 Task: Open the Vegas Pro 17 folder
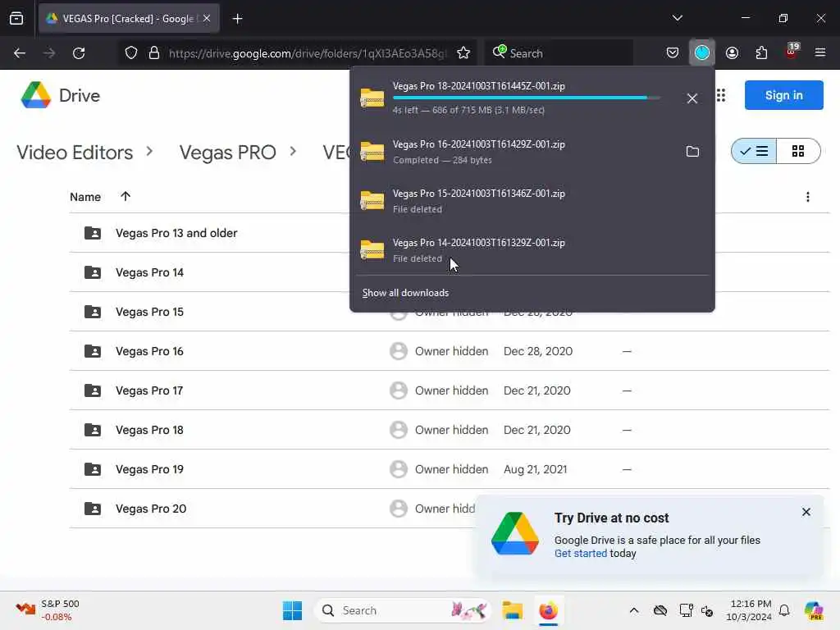(149, 390)
